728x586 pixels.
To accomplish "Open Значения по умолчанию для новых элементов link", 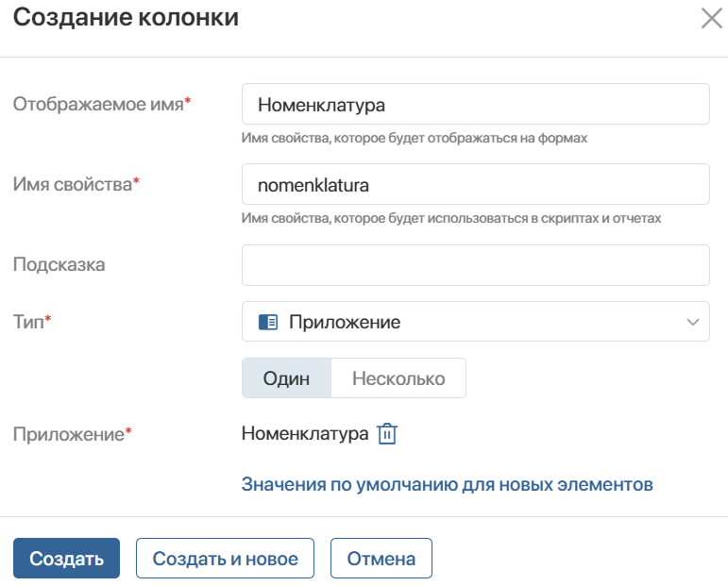I will [448, 484].
